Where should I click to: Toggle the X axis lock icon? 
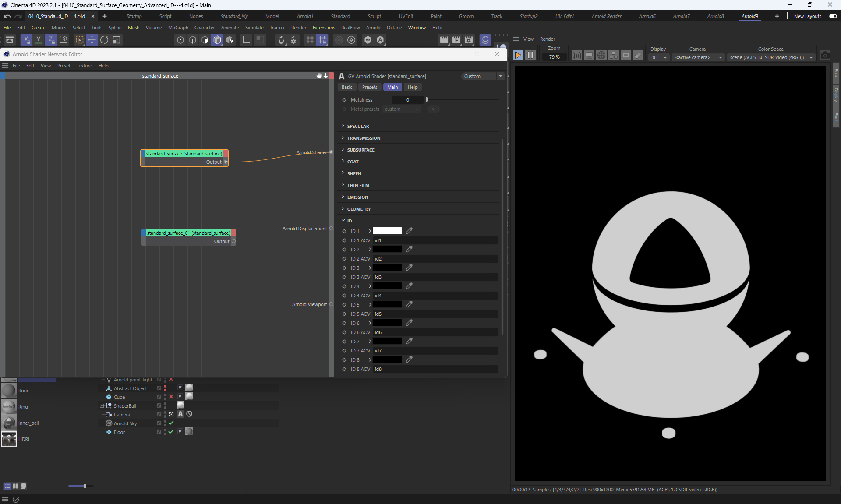[x=26, y=40]
